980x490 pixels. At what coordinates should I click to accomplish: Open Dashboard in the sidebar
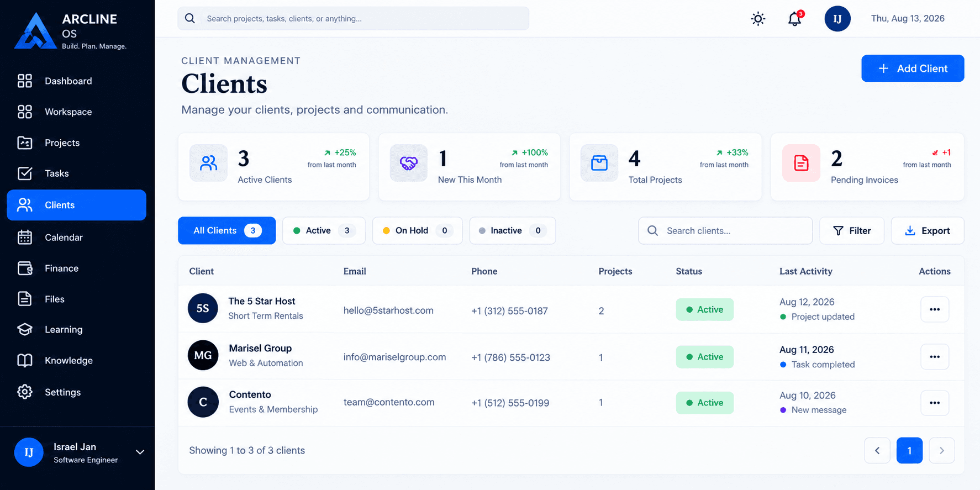click(x=76, y=81)
